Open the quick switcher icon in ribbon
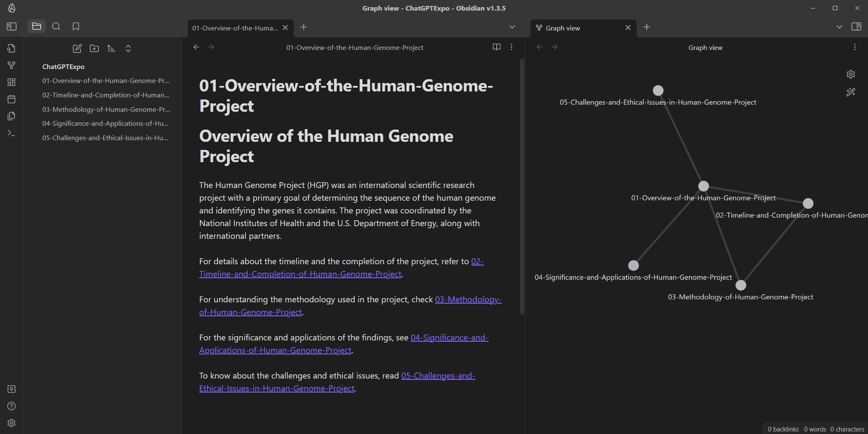 11,48
